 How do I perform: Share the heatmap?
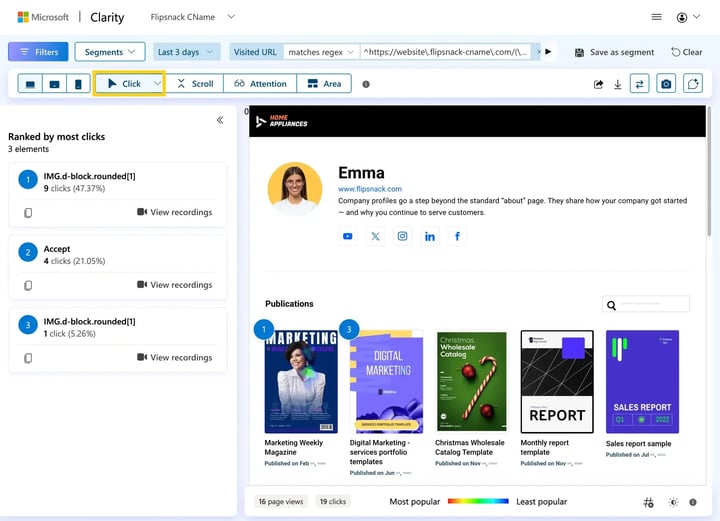click(598, 84)
